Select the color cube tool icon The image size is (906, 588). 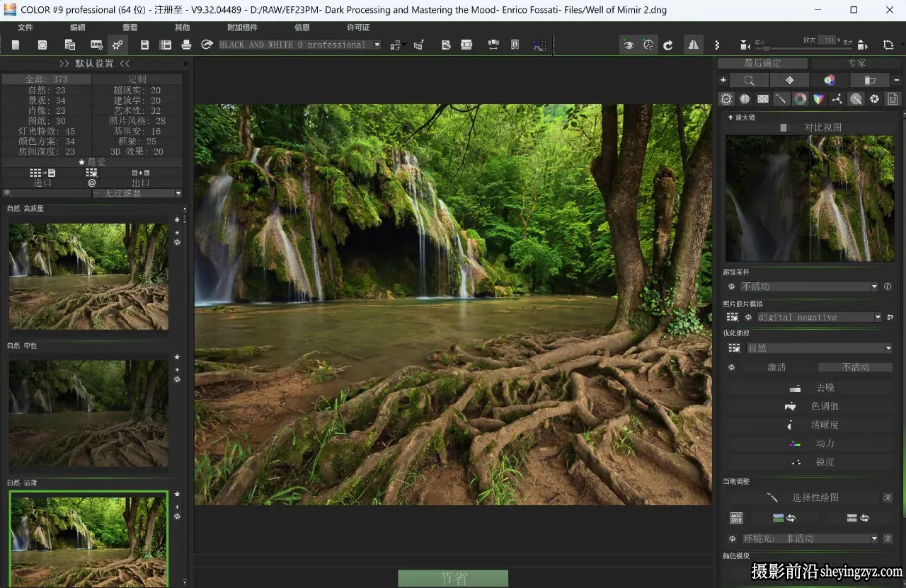coord(818,99)
